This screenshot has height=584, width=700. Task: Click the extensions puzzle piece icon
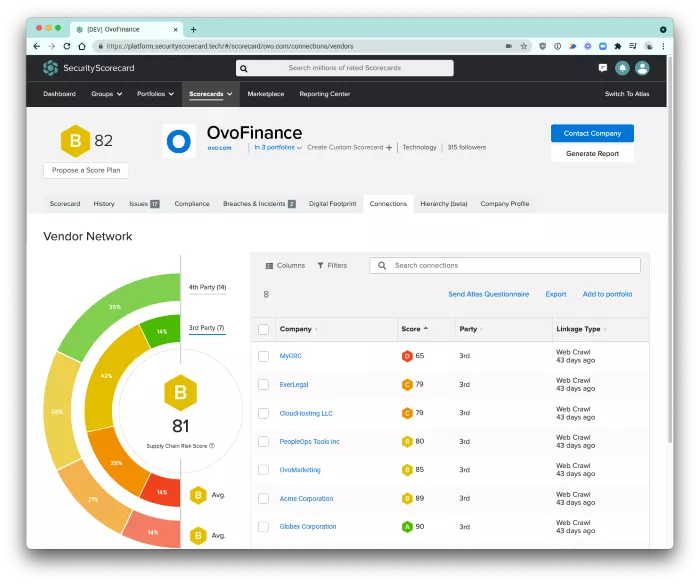click(x=618, y=46)
